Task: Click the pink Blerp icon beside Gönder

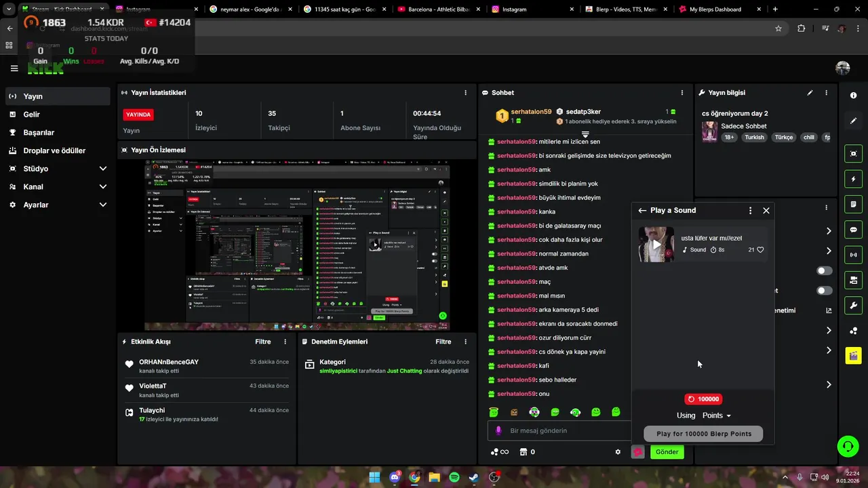Action: 637,452
